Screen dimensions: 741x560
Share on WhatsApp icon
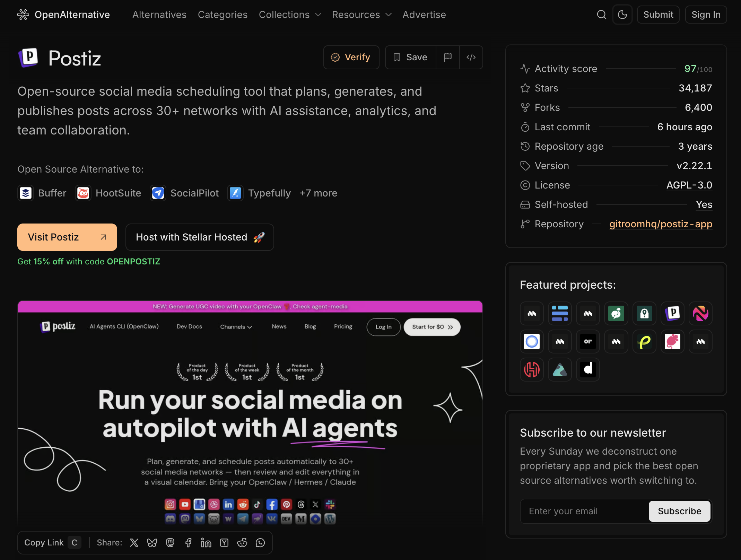260,542
